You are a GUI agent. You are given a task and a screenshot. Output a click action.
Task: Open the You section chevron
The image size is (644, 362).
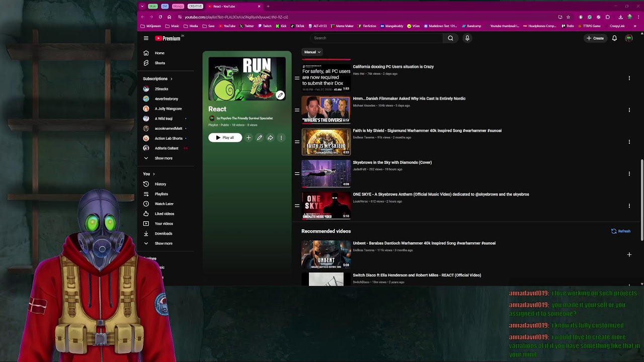tap(153, 174)
